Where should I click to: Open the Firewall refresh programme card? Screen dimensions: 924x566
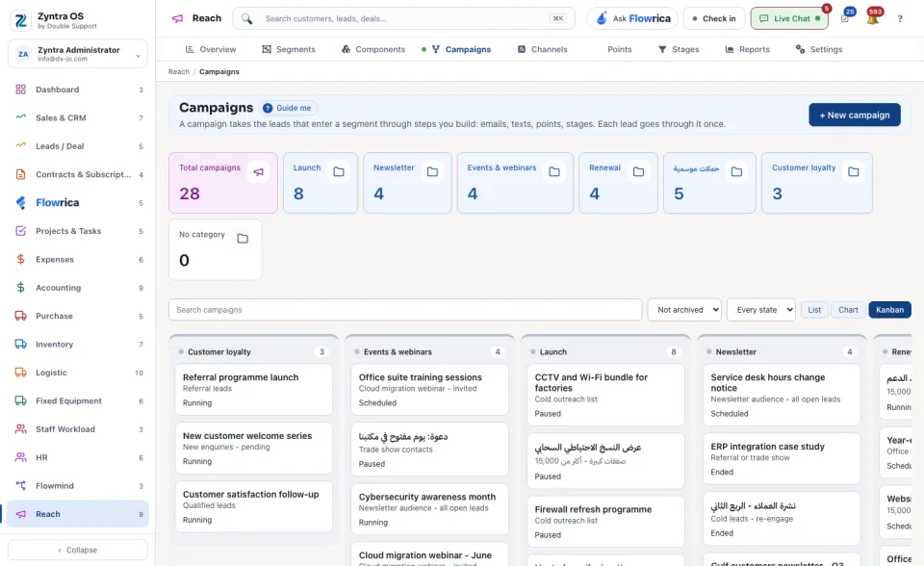(605, 522)
